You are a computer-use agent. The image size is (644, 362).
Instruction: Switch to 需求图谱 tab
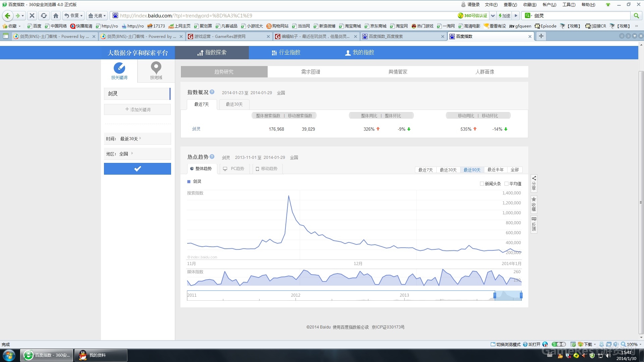tap(311, 72)
